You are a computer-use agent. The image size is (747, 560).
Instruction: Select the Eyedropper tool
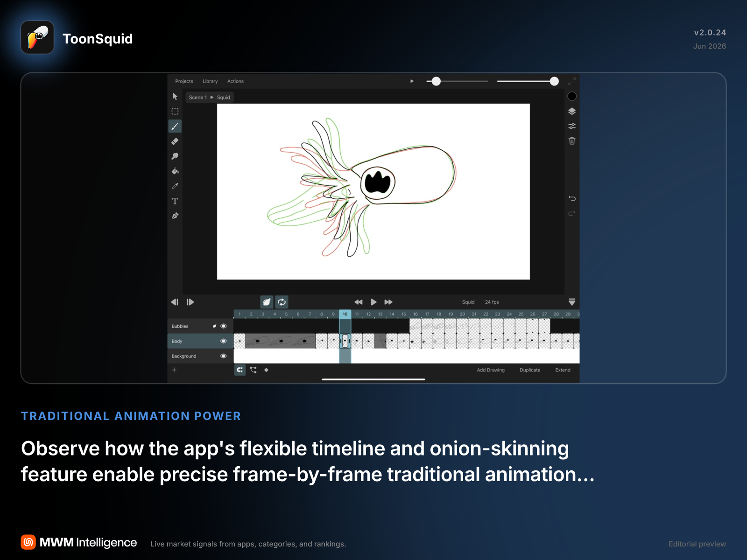[x=175, y=186]
